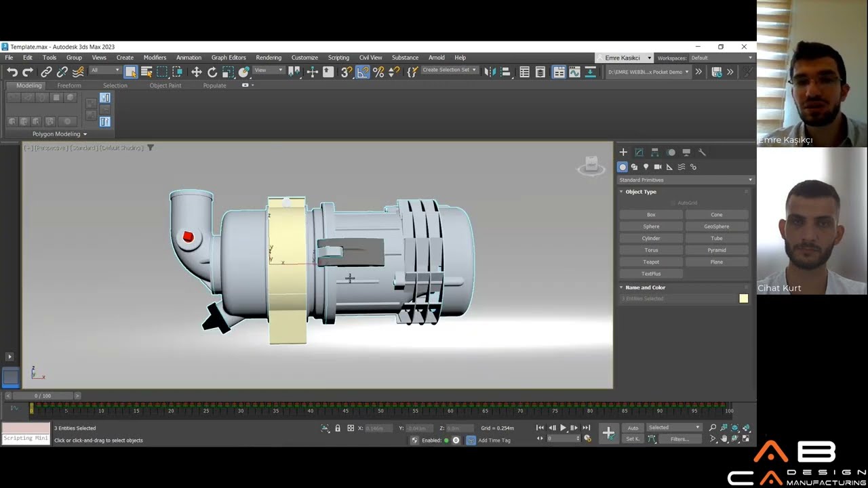The height and width of the screenshot is (488, 868).
Task: Toggle Angle Snap off
Action: click(363, 72)
